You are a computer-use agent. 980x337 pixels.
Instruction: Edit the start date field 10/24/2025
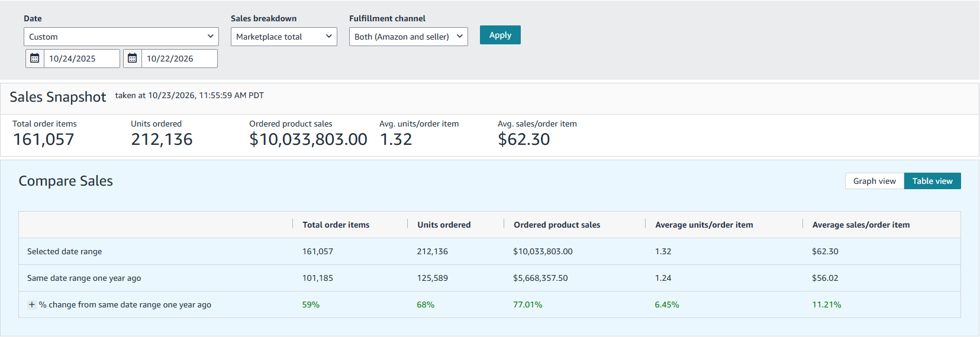click(x=82, y=59)
